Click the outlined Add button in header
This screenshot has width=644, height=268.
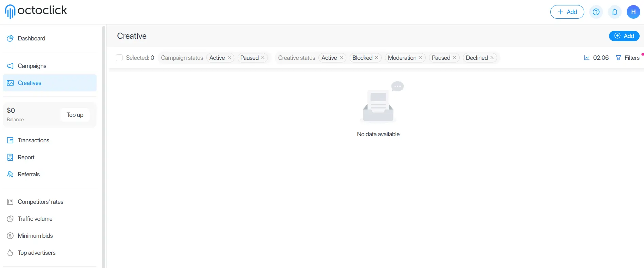click(567, 12)
